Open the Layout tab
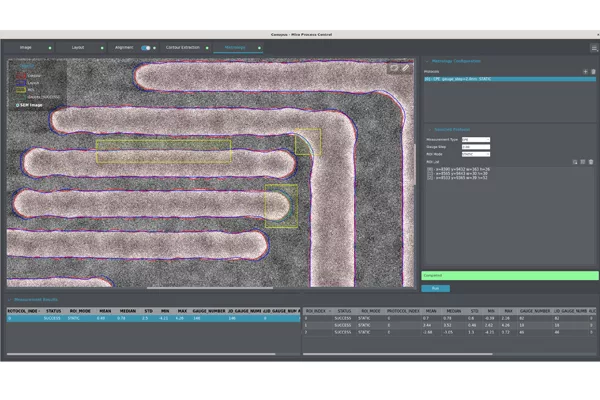600x400 pixels. pos(78,47)
